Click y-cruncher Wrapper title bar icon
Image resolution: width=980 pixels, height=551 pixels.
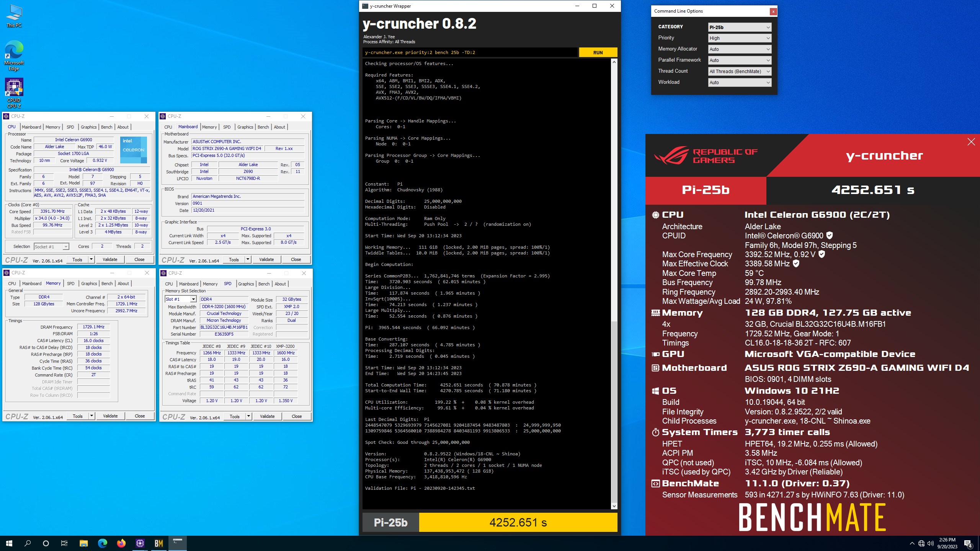(x=365, y=6)
